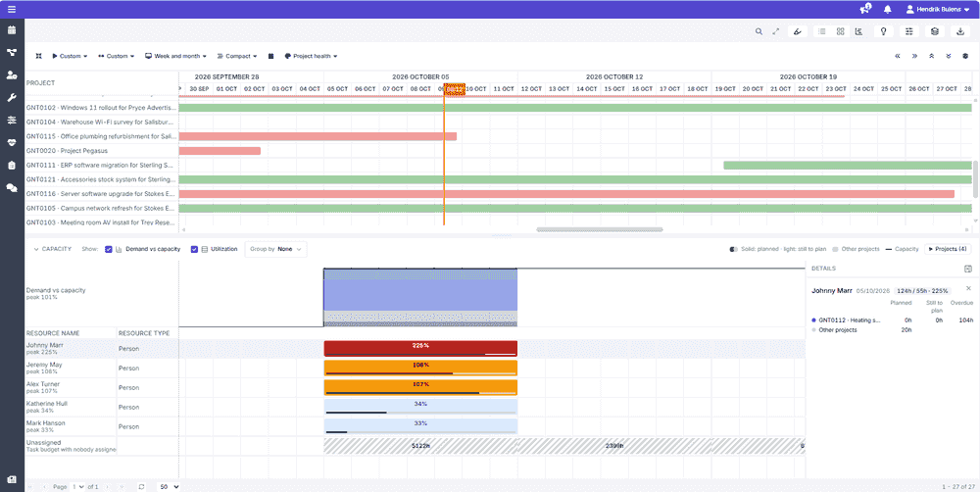Open the page number dropdown

[77, 486]
